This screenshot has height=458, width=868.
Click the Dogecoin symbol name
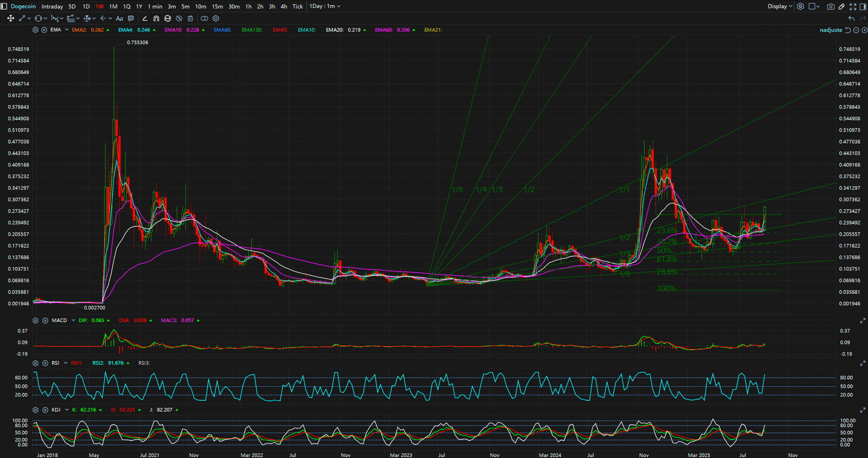[23, 7]
